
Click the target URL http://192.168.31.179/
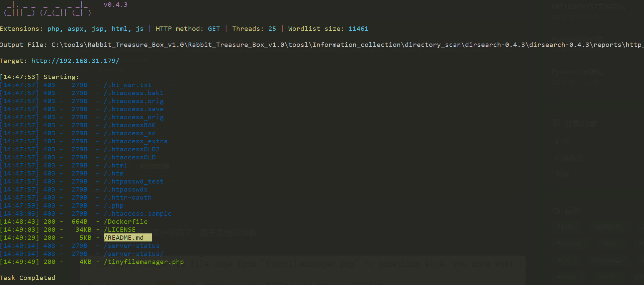[x=75, y=61]
